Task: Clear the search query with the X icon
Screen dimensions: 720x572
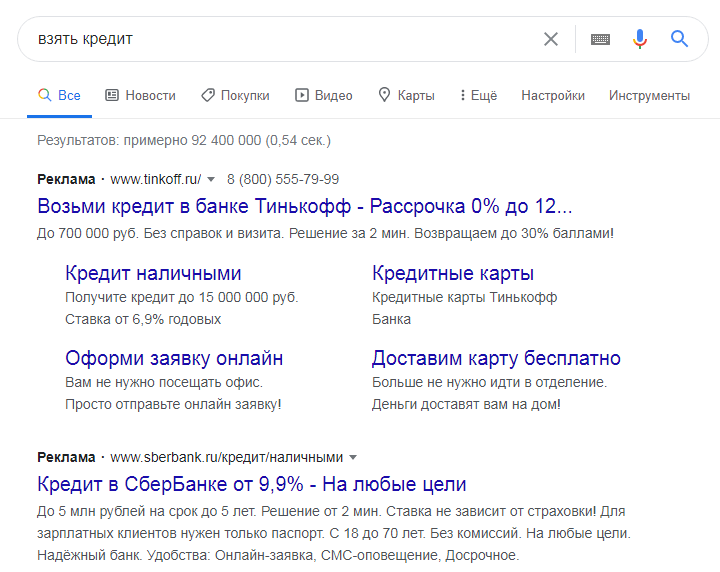Action: pos(551,39)
